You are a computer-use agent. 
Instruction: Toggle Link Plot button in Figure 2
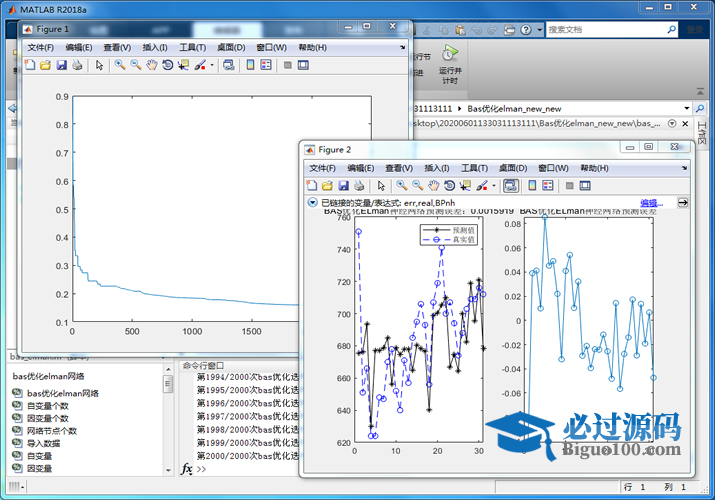511,185
